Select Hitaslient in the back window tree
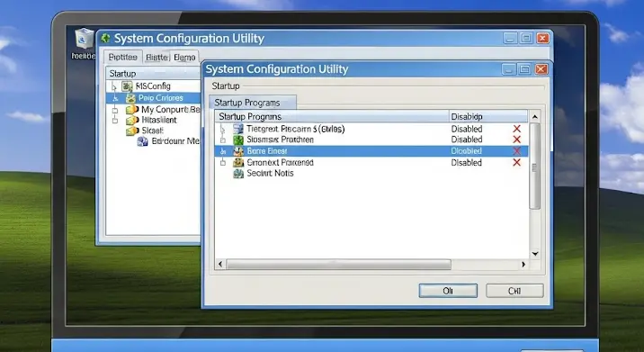644x352 pixels. click(x=159, y=120)
